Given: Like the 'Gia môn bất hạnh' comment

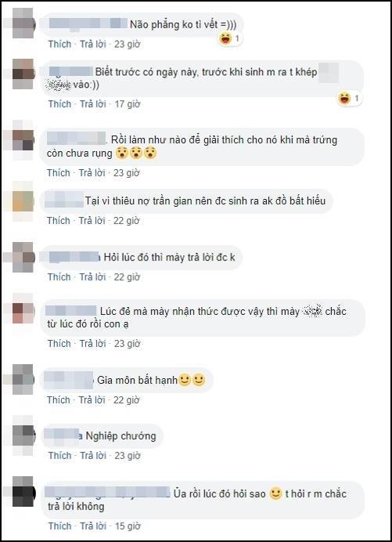Looking at the screenshot, I should tap(59, 400).
